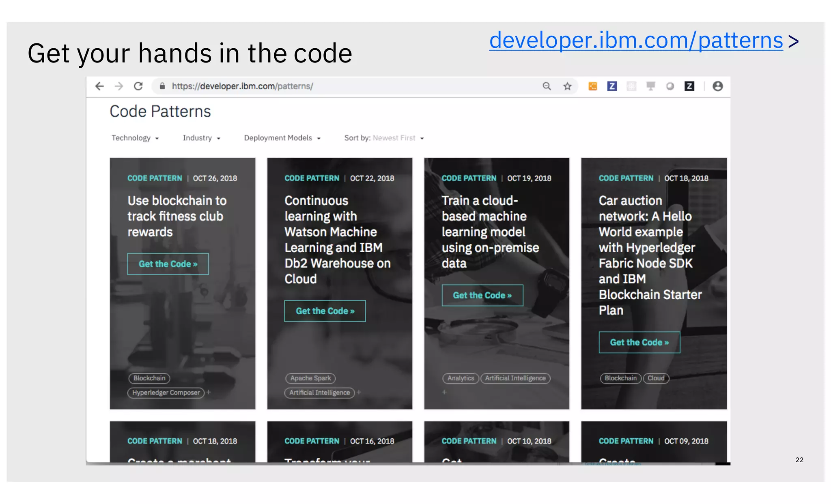The height and width of the screenshot is (504, 831).
Task: Click Blockchain tag on Car auction card
Action: coord(620,378)
